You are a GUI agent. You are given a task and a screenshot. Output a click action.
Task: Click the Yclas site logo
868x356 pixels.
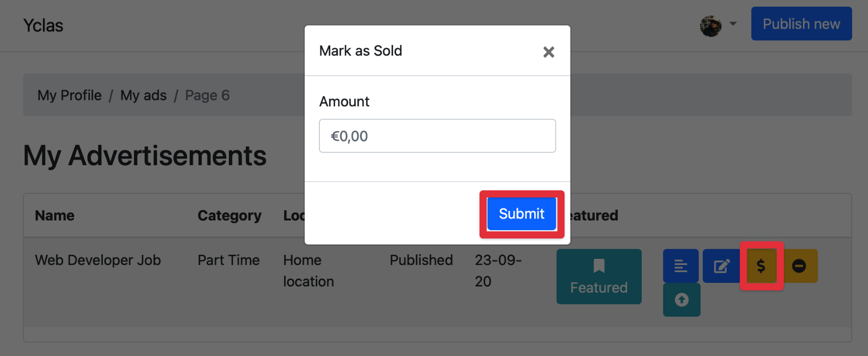[43, 26]
